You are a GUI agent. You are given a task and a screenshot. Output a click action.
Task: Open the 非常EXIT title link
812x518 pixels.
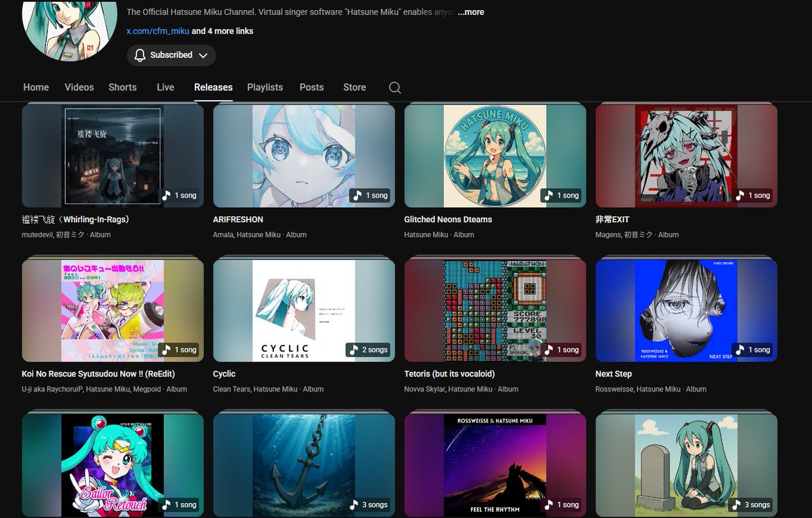(x=612, y=219)
